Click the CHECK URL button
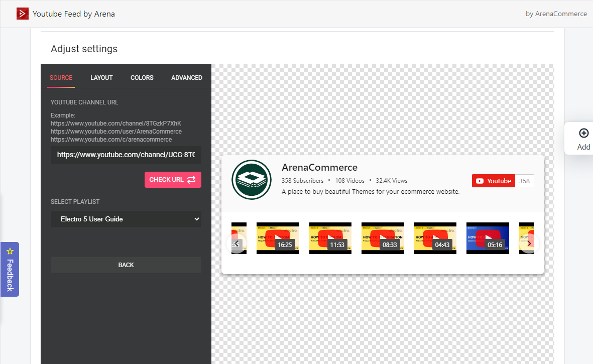Screen dimensions: 593x364 173,180
